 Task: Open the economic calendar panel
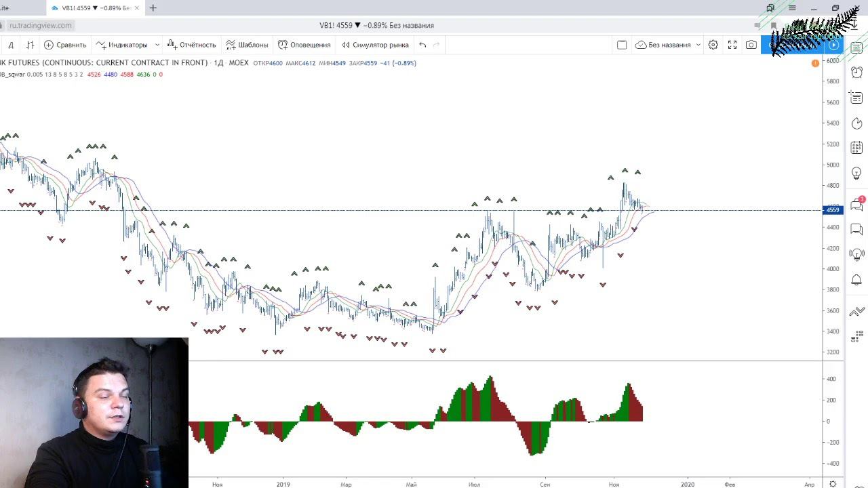tap(856, 148)
